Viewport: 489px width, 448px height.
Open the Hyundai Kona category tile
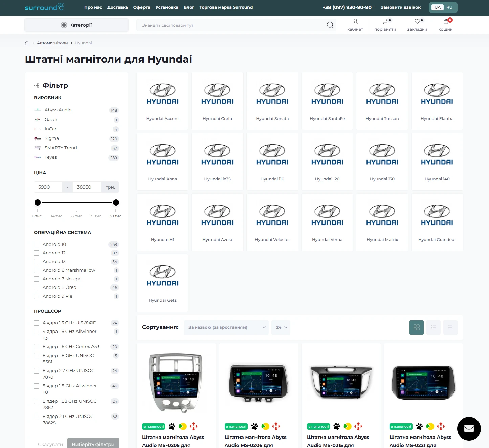[x=162, y=162]
